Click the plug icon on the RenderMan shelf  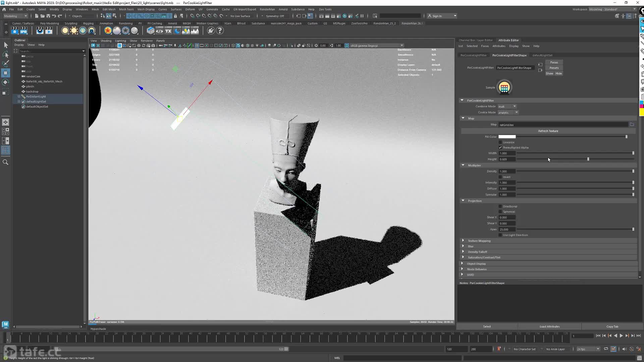pyautogui.click(x=211, y=31)
